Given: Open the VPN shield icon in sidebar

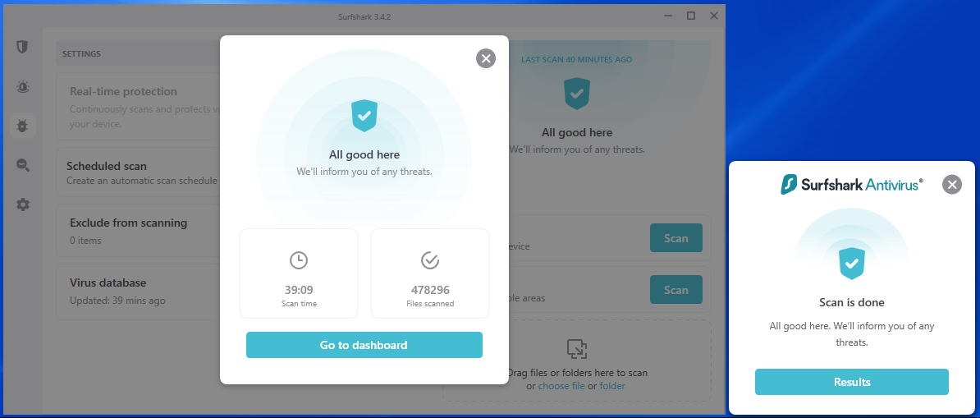Looking at the screenshot, I should coord(22,47).
